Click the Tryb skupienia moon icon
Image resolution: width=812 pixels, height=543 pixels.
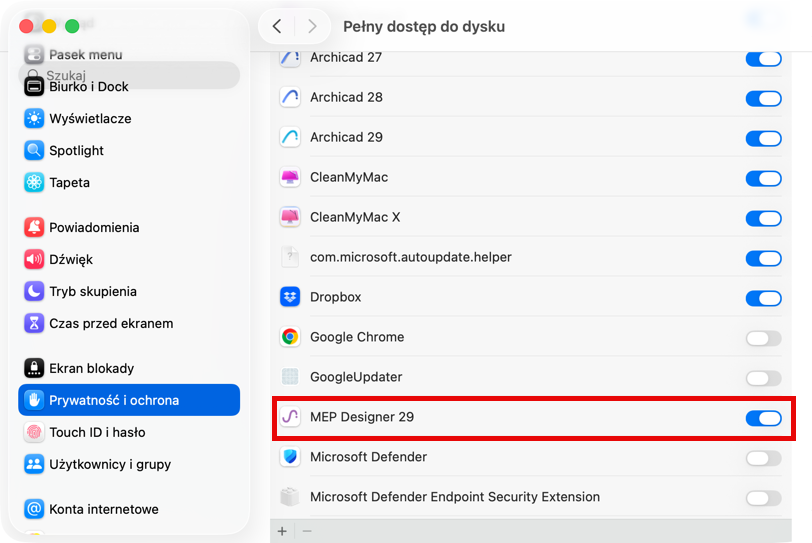[34, 291]
